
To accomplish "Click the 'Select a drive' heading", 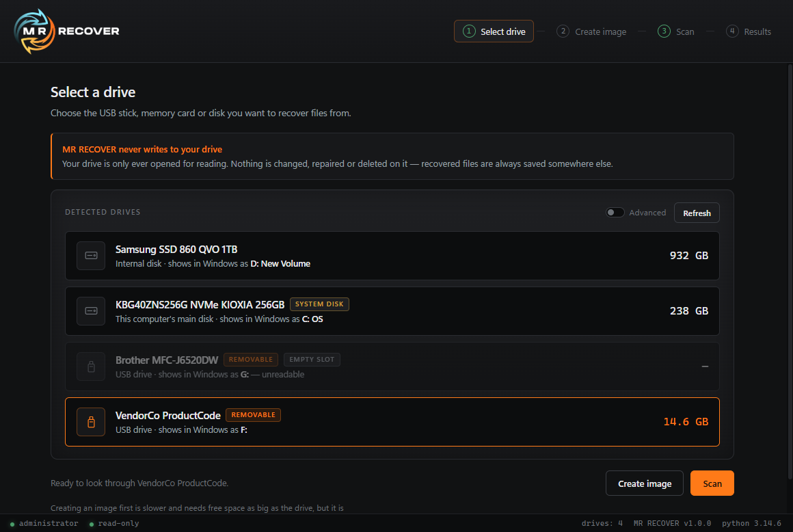I will point(93,92).
